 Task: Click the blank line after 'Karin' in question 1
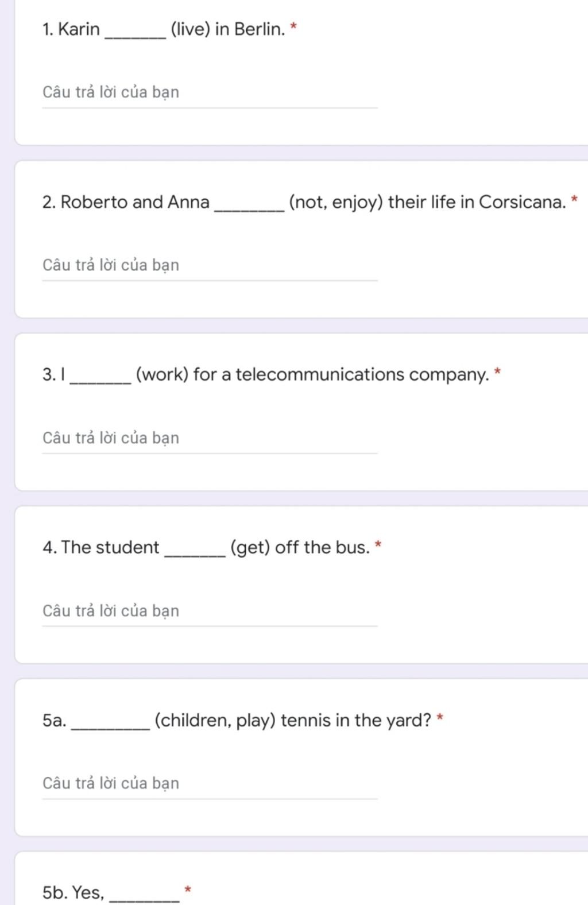click(x=136, y=34)
